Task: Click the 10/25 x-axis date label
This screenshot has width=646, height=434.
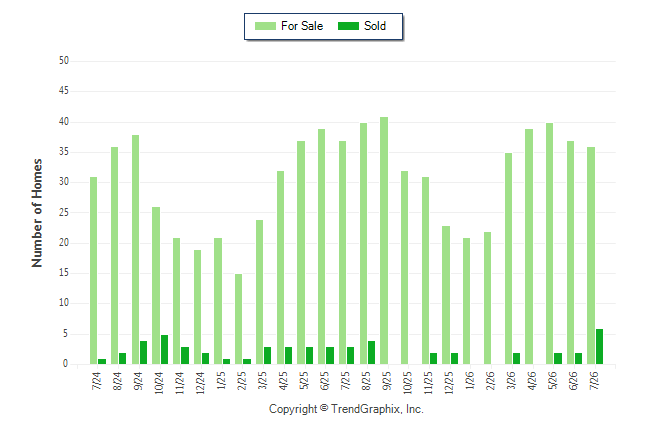Action: pos(407,382)
